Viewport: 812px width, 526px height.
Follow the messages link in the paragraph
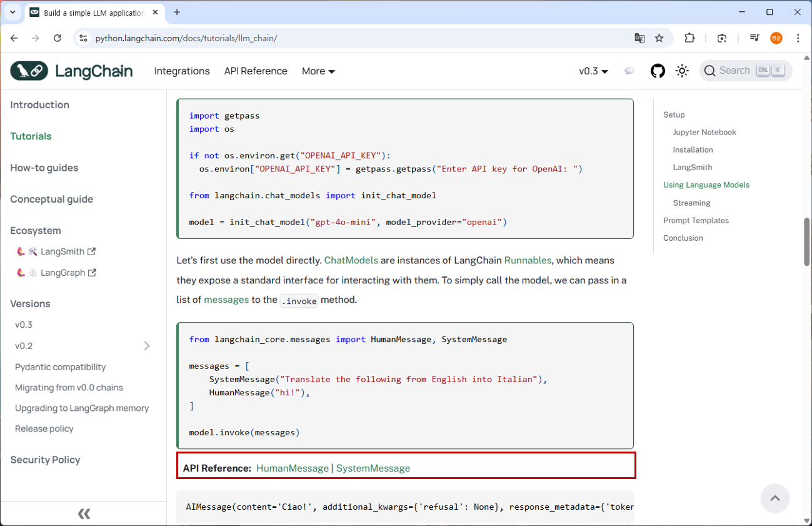point(226,300)
